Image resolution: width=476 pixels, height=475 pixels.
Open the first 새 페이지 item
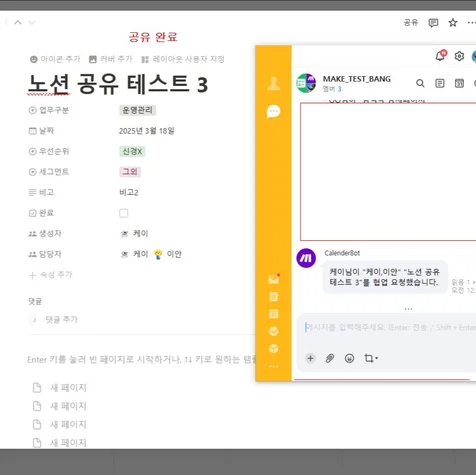[x=60, y=388]
